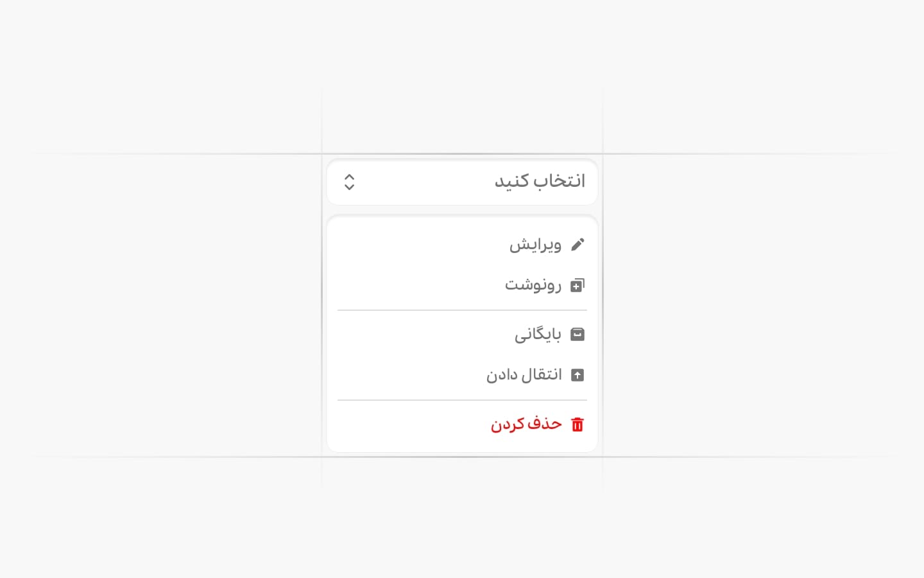Choose رونوشت from the menu

[533, 285]
